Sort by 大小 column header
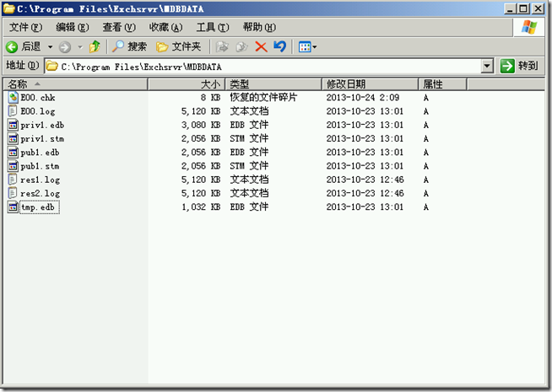Viewport: 552px width, 392px height. point(187,84)
